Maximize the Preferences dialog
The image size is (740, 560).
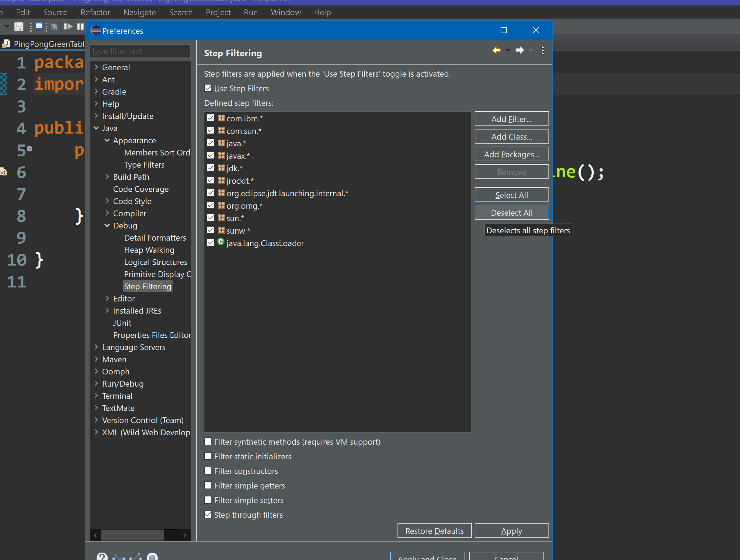click(x=503, y=30)
